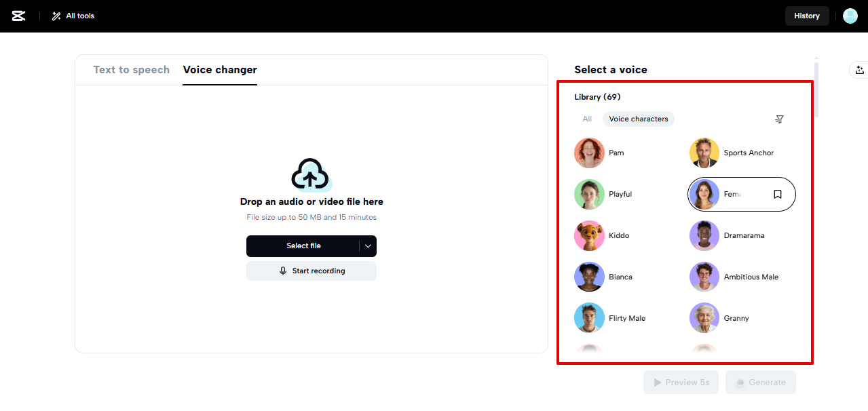The height and width of the screenshot is (411, 868).
Task: Click the Generate button
Action: (760, 382)
